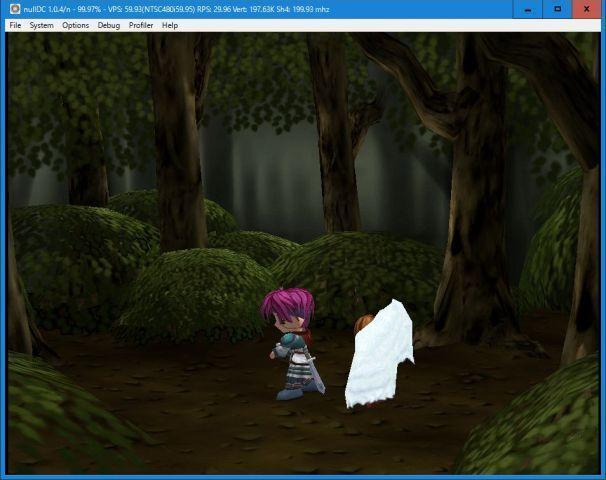Open the Debug menu
This screenshot has width=606, height=480.
(x=109, y=25)
